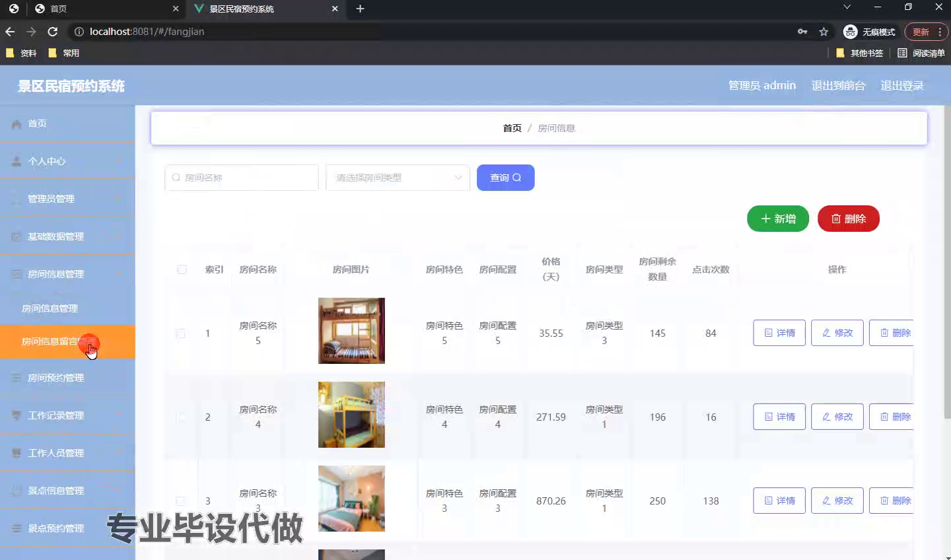Click the icon beside 景点信息管理

[17, 491]
